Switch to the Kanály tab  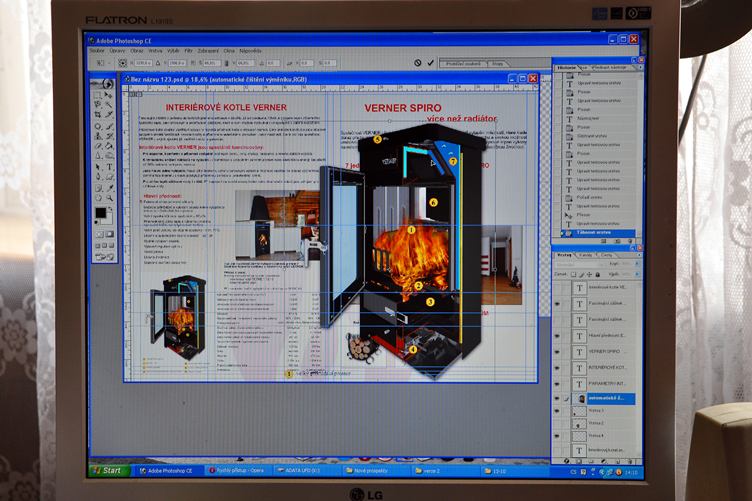click(586, 255)
